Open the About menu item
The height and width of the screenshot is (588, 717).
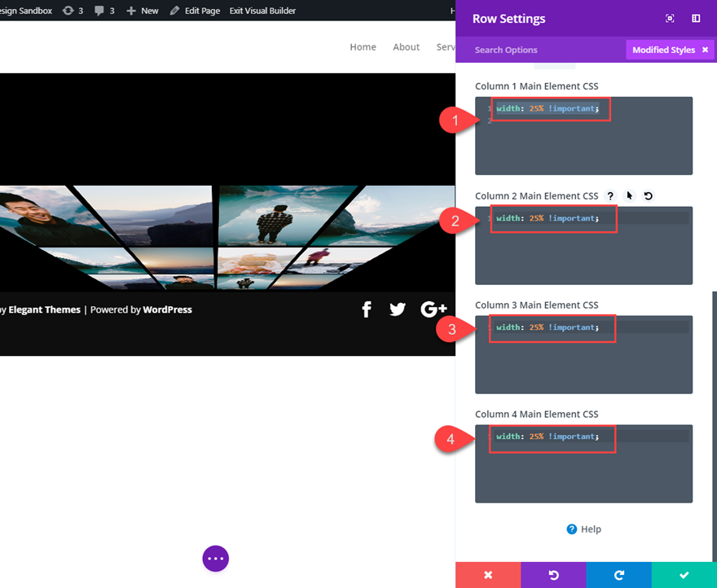click(406, 47)
